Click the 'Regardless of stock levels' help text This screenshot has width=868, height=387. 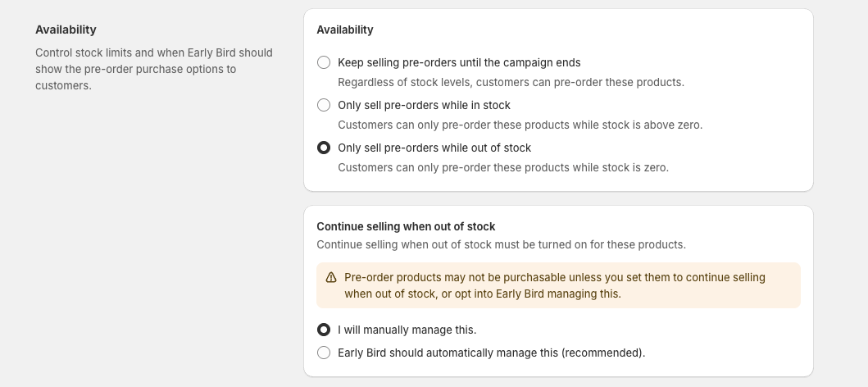[511, 83]
